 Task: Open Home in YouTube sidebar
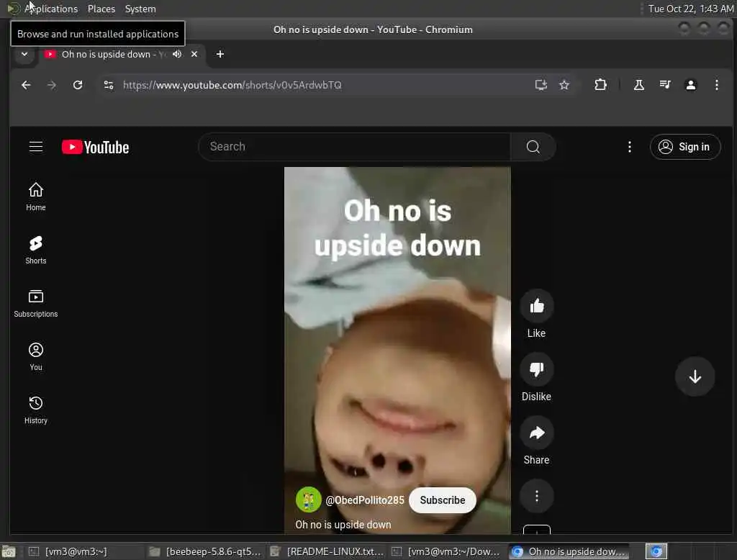[x=36, y=197]
